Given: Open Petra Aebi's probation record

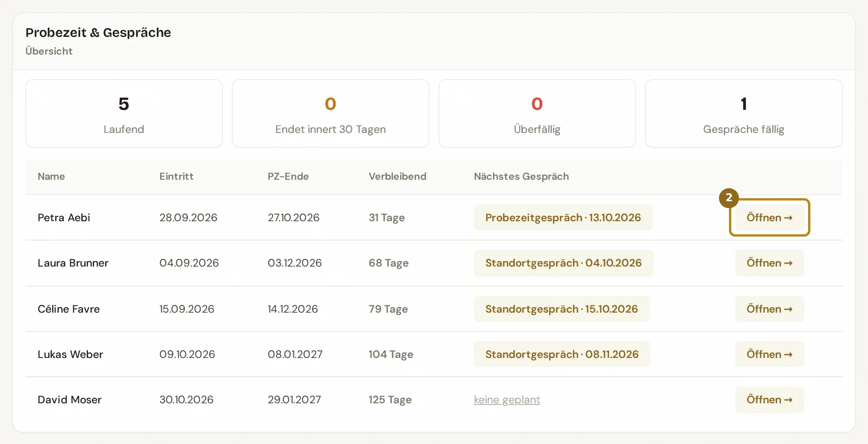Looking at the screenshot, I should point(769,217).
